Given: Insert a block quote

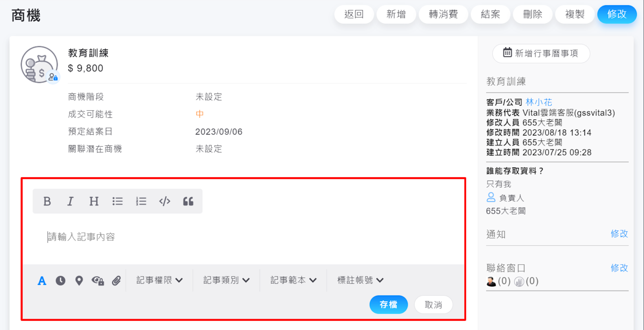Looking at the screenshot, I should click(x=188, y=201).
